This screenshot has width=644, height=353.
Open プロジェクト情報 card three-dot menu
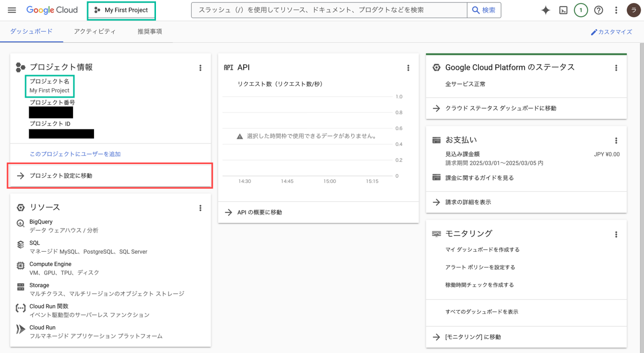pos(200,67)
